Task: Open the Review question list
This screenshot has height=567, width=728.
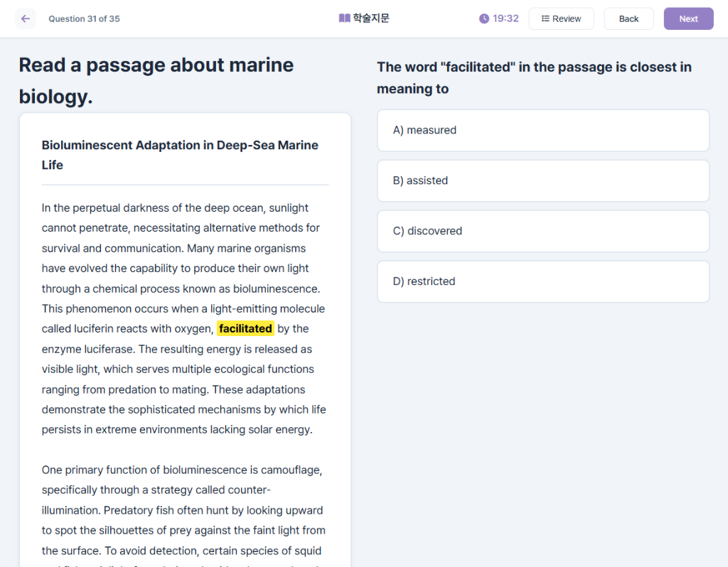Action: coord(561,19)
